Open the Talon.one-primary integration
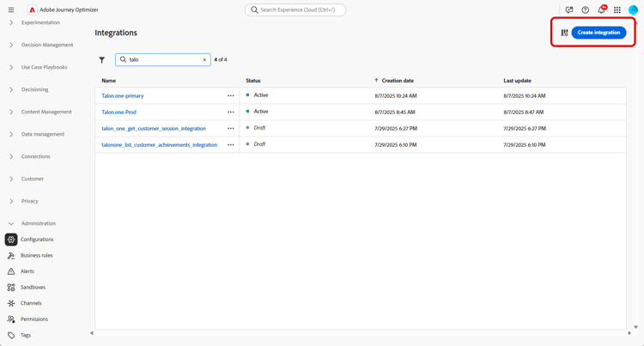 123,95
